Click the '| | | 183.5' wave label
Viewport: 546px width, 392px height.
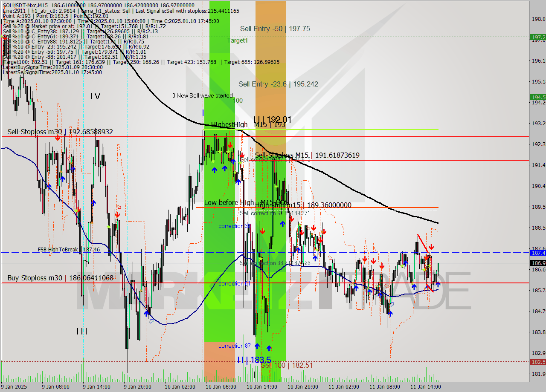click(x=254, y=360)
